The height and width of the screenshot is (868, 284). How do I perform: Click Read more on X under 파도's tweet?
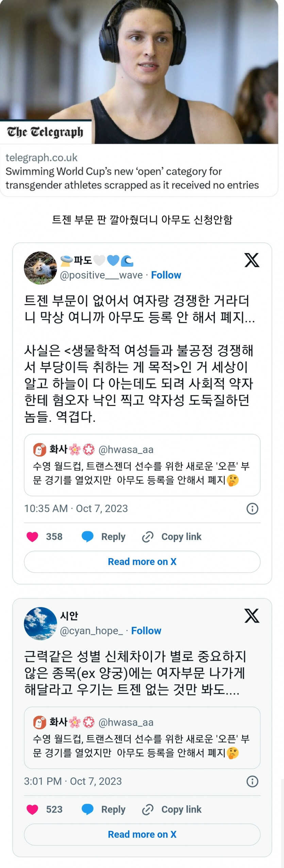coord(142,562)
